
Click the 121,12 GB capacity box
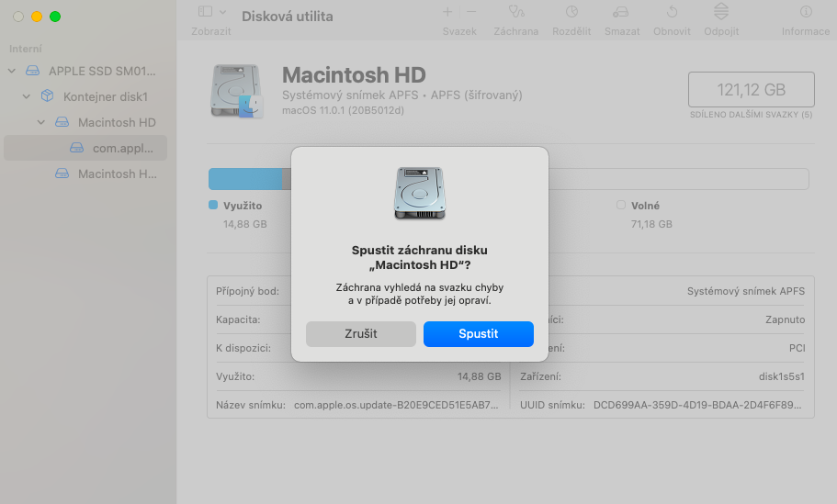[x=751, y=90]
